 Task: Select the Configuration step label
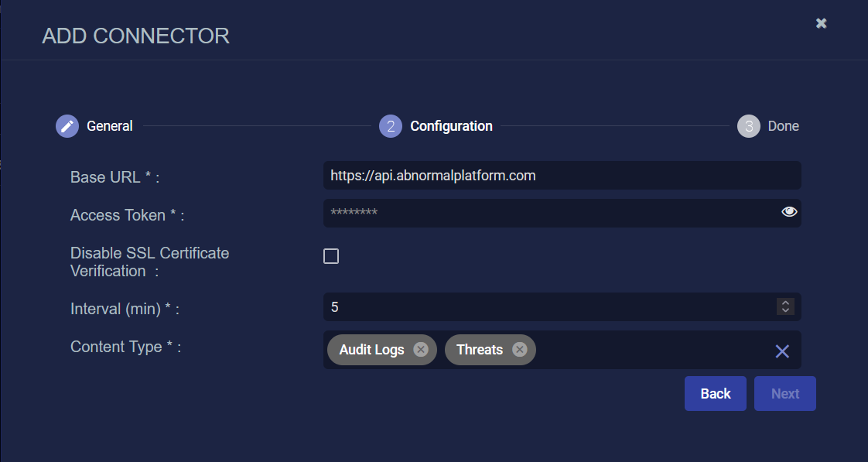pyautogui.click(x=451, y=126)
